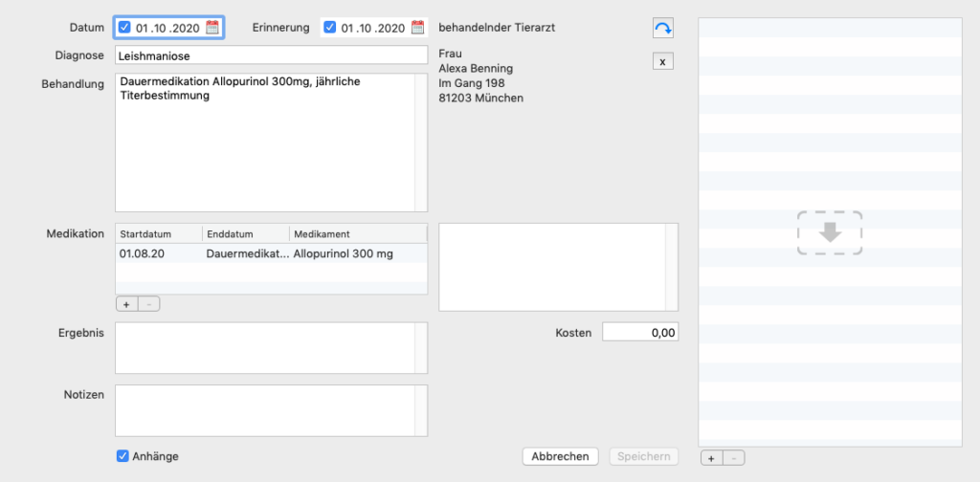The width and height of the screenshot is (980, 482).
Task: Click the Behandlung text area scrollbar
Action: [x=421, y=143]
